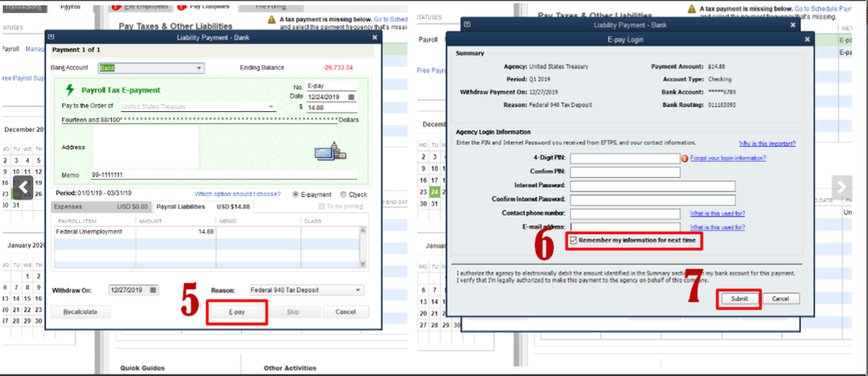Image resolution: width=868 pixels, height=376 pixels.
Task: Cancel the E-pay Login dialog next to Submit
Action: tap(780, 299)
